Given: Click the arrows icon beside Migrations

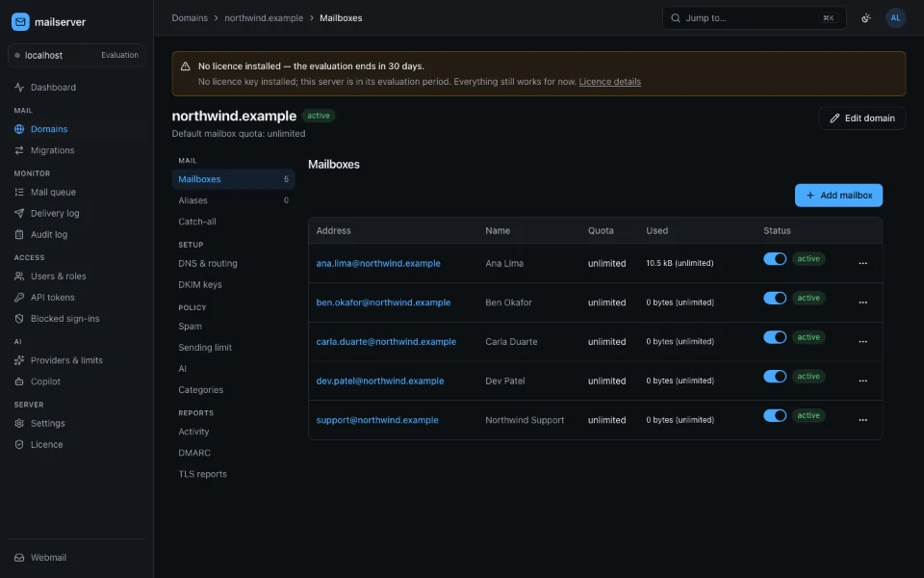Looking at the screenshot, I should pos(19,150).
